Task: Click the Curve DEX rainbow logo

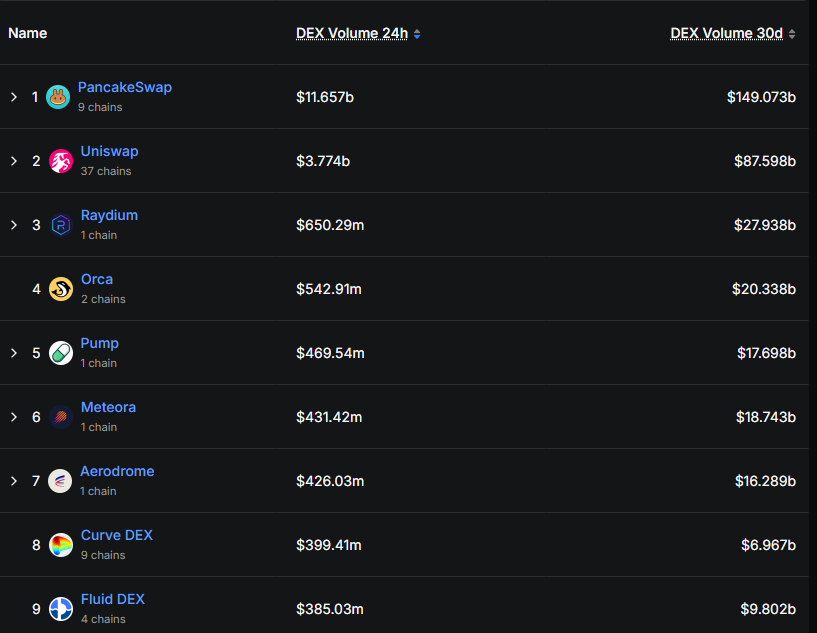Action: click(x=61, y=545)
